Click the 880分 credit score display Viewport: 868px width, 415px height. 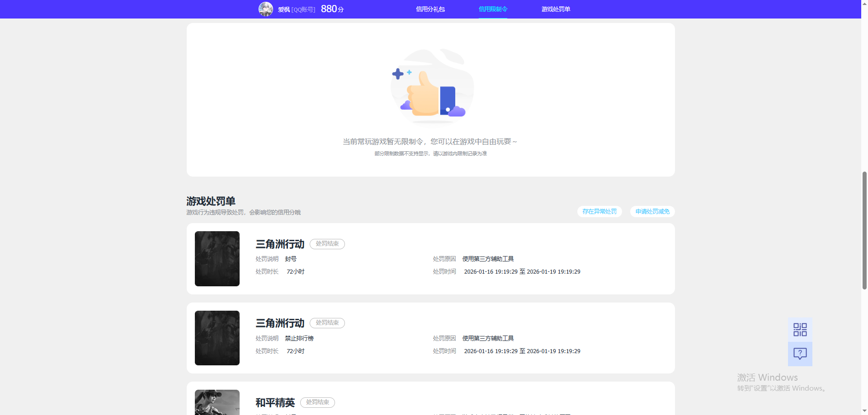(332, 9)
